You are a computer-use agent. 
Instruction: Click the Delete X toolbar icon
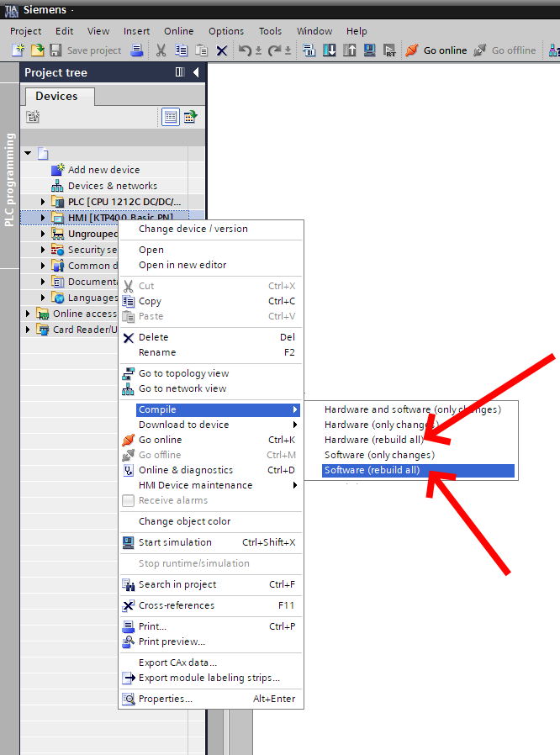pos(221,50)
